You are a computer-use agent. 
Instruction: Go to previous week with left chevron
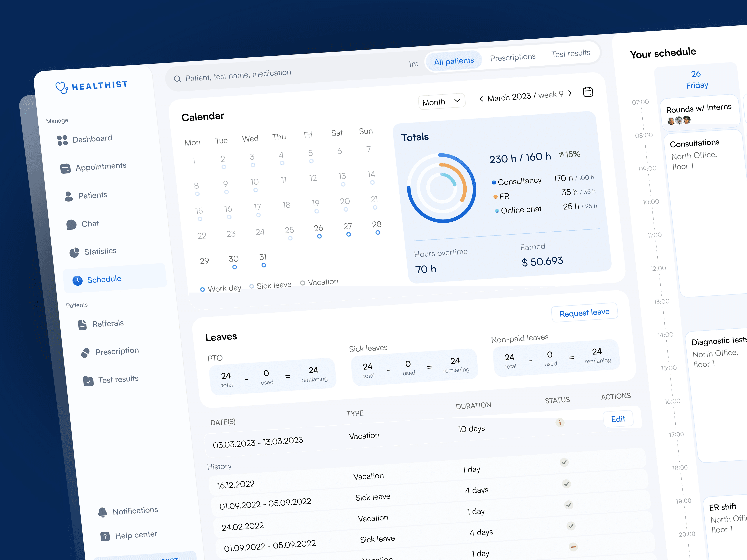tap(481, 99)
